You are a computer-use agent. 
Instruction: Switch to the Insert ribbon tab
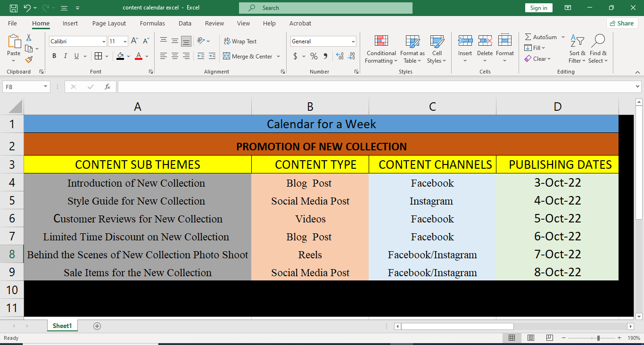point(70,23)
